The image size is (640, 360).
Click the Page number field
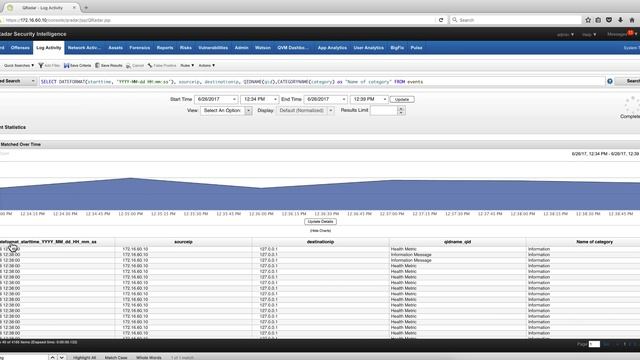tap(594, 344)
